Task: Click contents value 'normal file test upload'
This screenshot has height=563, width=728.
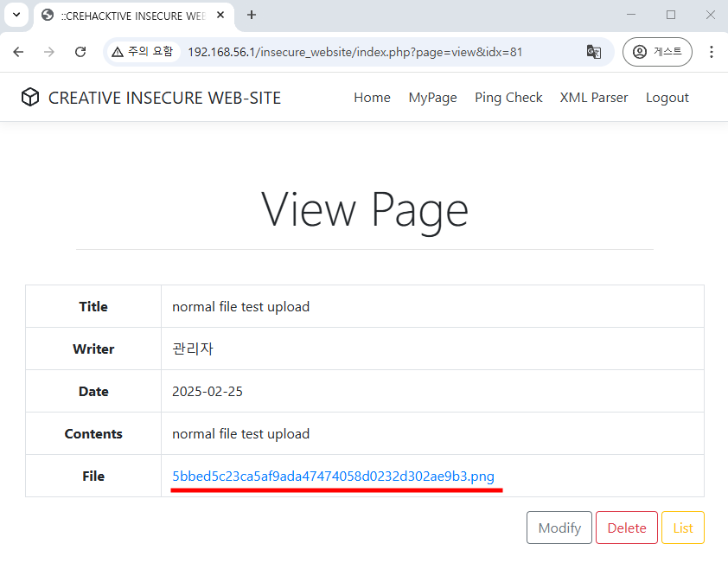Action: coord(240,433)
